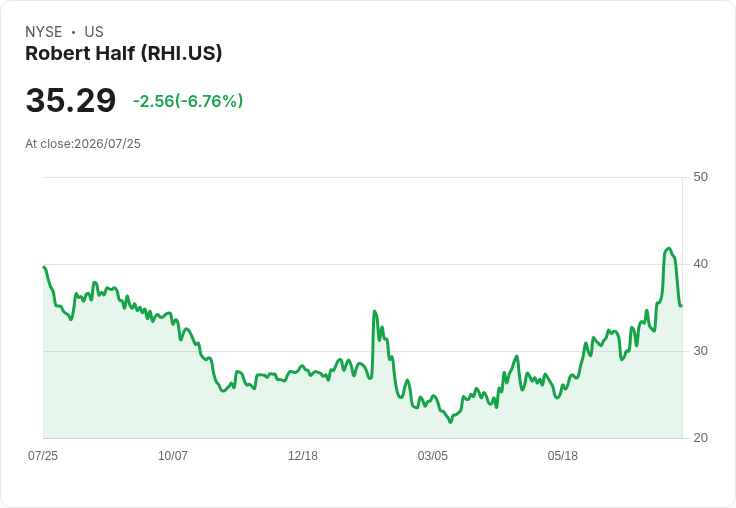Click the 05/18 x-axis date label
Image resolution: width=736 pixels, height=508 pixels.
pyautogui.click(x=562, y=455)
